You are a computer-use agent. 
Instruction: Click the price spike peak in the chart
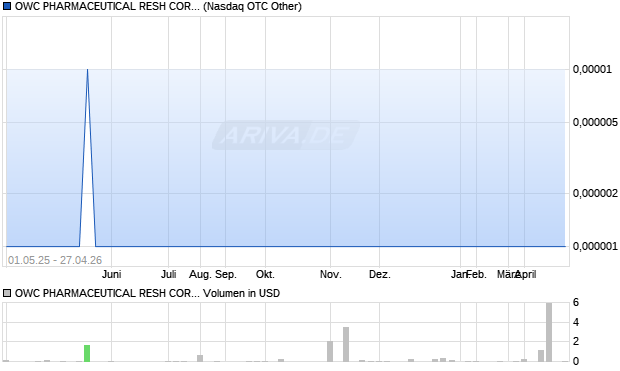(x=87, y=70)
